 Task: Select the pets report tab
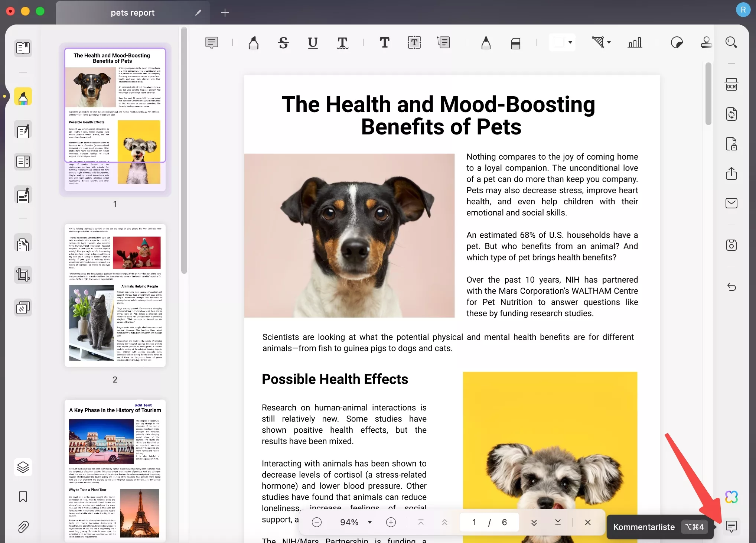[133, 13]
